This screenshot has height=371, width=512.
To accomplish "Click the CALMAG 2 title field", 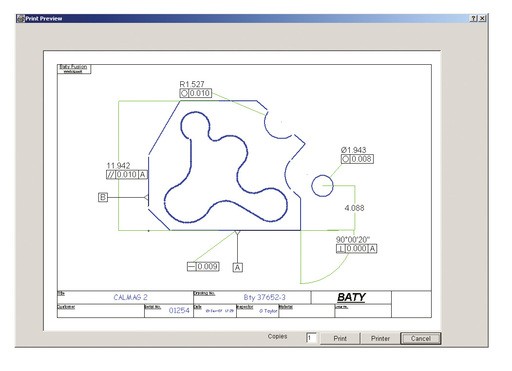I will 130,297.
